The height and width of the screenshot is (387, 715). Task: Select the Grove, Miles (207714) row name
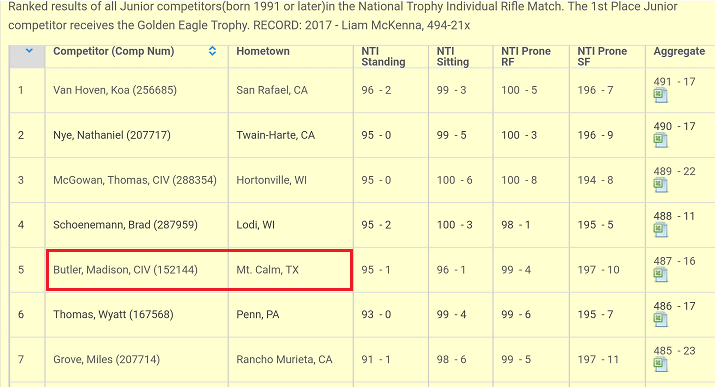click(x=107, y=359)
